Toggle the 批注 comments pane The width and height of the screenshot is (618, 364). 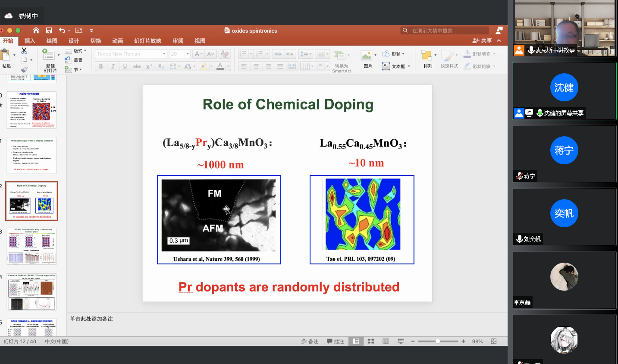pyautogui.click(x=335, y=341)
